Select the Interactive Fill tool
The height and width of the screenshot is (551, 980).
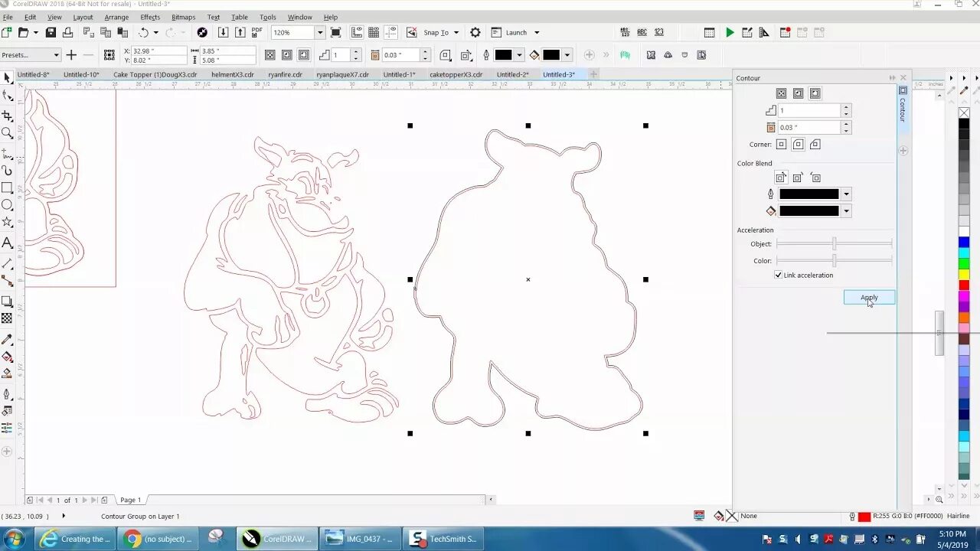tap(7, 357)
